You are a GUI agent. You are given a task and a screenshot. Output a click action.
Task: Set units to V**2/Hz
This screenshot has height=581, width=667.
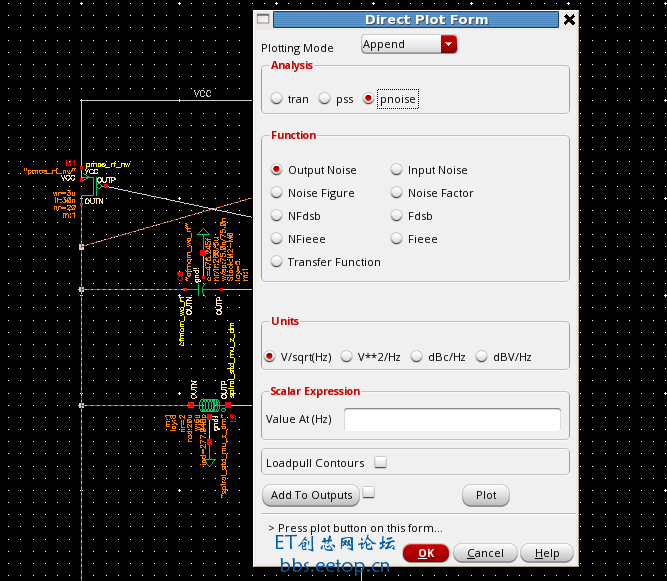point(346,356)
